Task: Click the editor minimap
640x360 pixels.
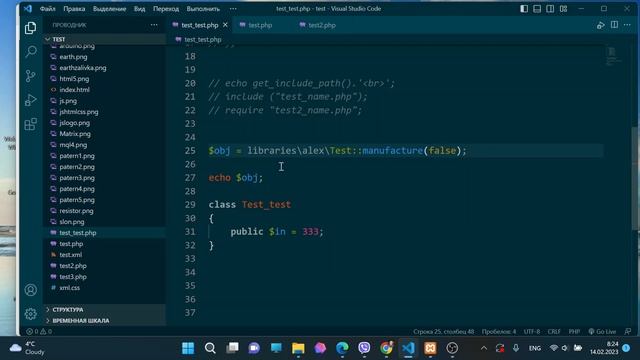Action: click(613, 56)
